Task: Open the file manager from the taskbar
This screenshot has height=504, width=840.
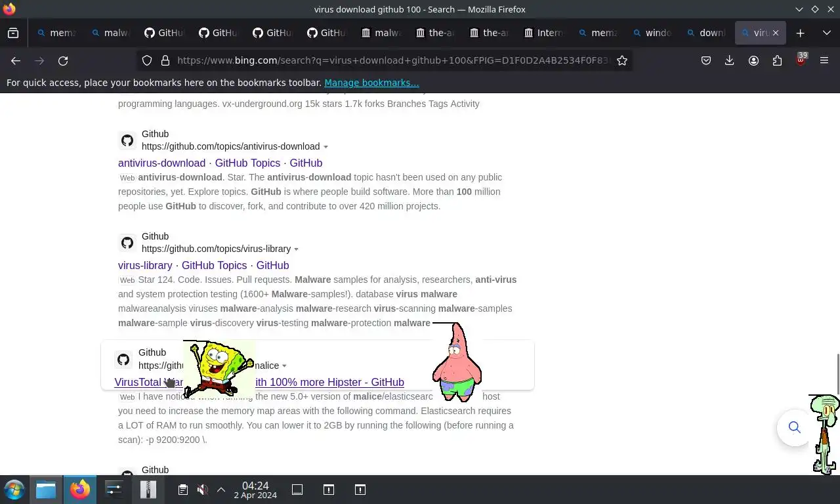Action: [46, 490]
